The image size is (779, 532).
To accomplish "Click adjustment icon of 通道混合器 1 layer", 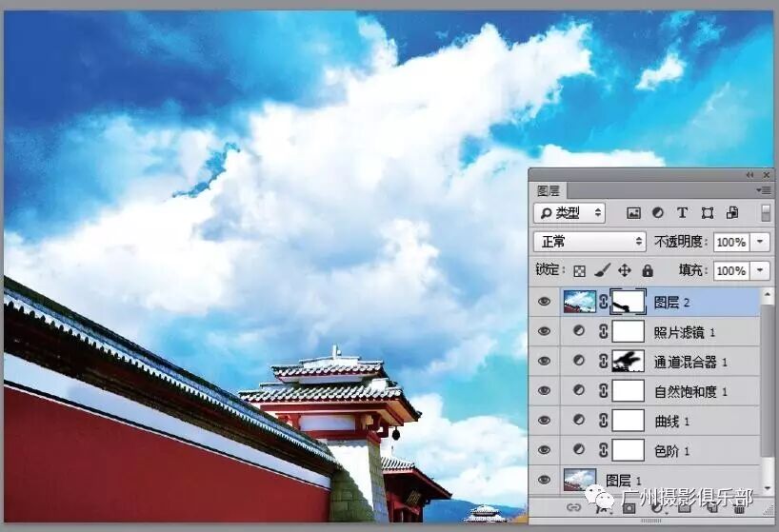I will [579, 361].
